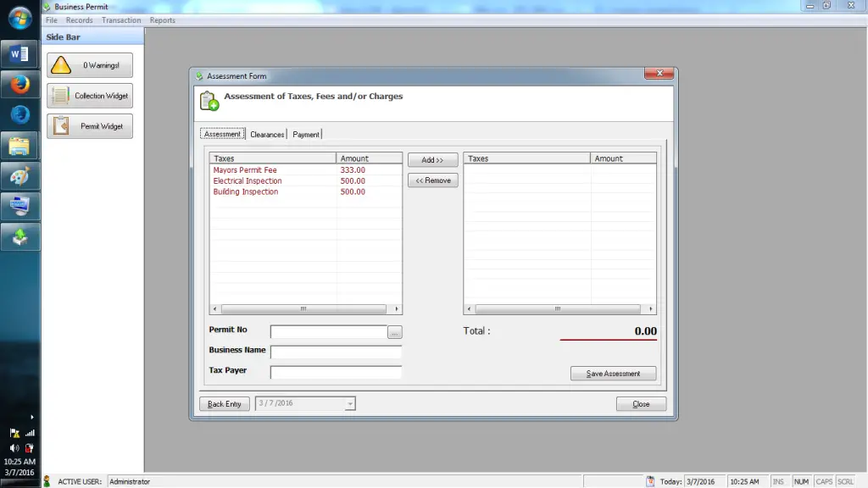Click the Close button in Assessment Form
Image resolution: width=868 pixels, height=488 pixels.
point(641,404)
